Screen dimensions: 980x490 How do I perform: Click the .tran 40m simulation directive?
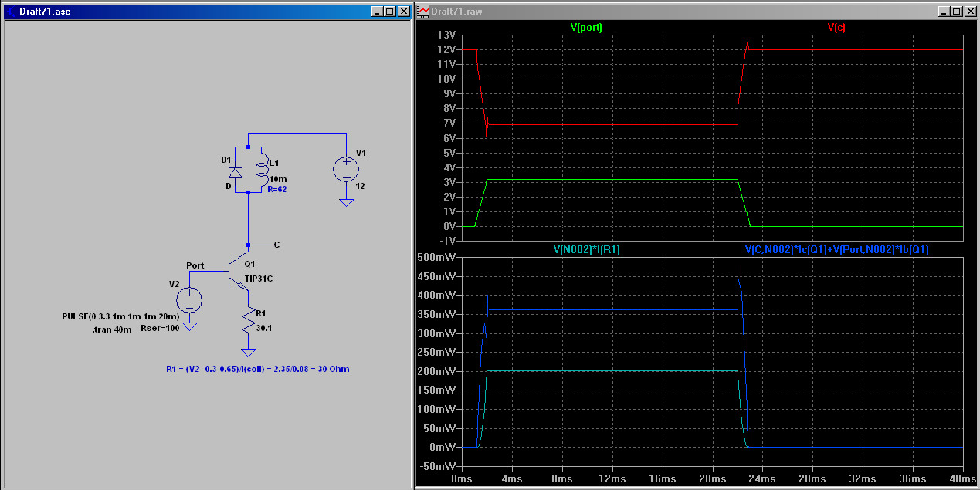[112, 329]
